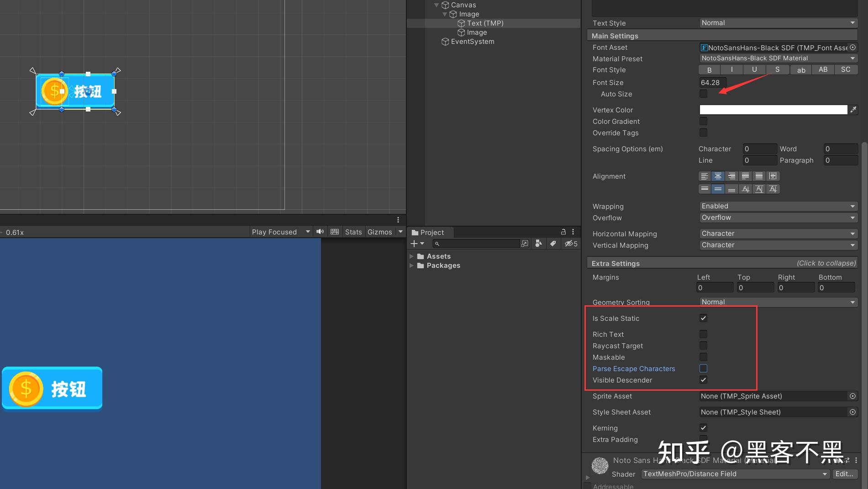Image resolution: width=868 pixels, height=489 pixels.
Task: Open the Gizmos menu in Game view
Action: pos(382,232)
